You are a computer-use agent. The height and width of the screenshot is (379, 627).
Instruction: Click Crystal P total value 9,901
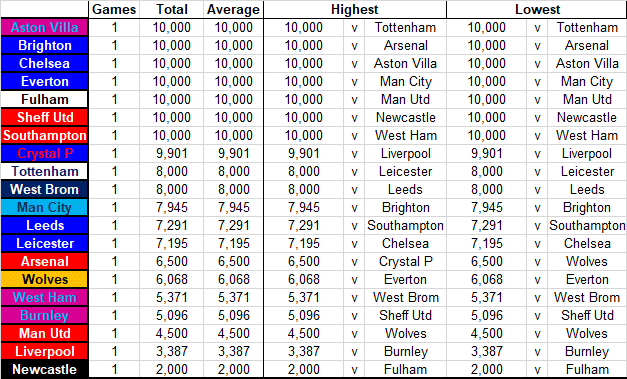(172, 154)
